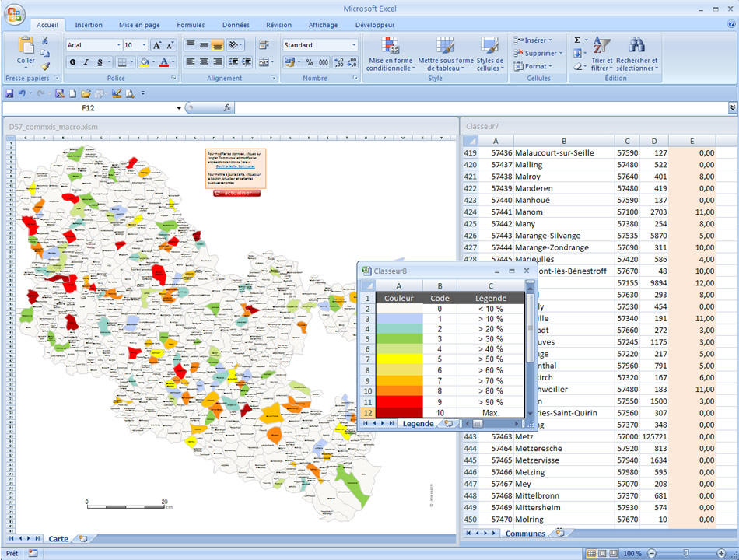Select the Legende sheet tab in Classeur8
The image size is (739, 560).
pyautogui.click(x=418, y=423)
